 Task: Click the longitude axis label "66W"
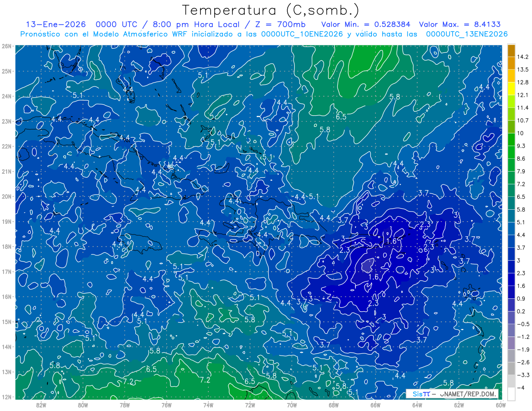[x=375, y=405]
